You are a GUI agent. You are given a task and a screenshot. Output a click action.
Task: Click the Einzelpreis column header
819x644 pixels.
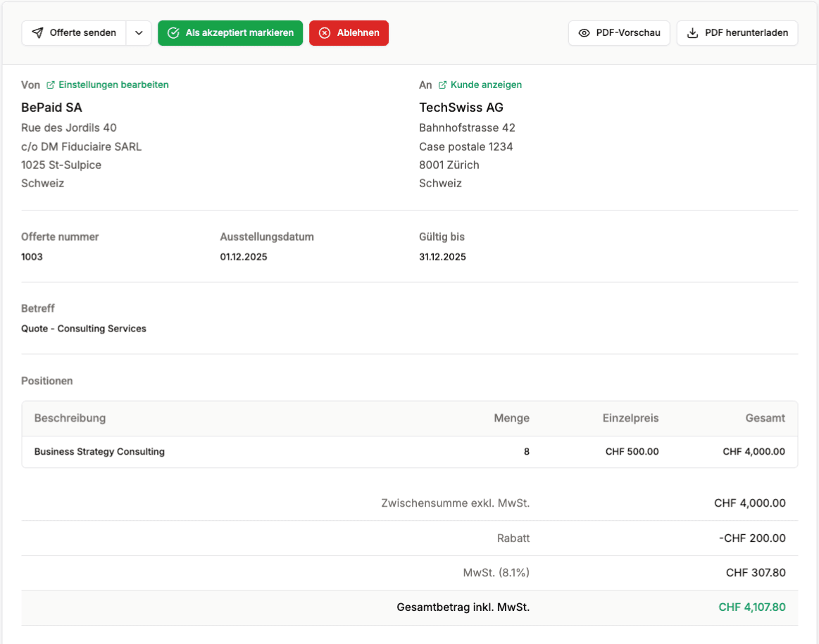[x=630, y=418]
